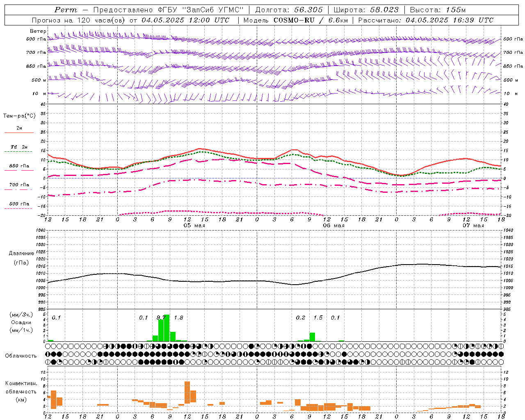Click the "(км)" convective cloud unit label
The height and width of the screenshot is (420, 525).
[x=21, y=399]
